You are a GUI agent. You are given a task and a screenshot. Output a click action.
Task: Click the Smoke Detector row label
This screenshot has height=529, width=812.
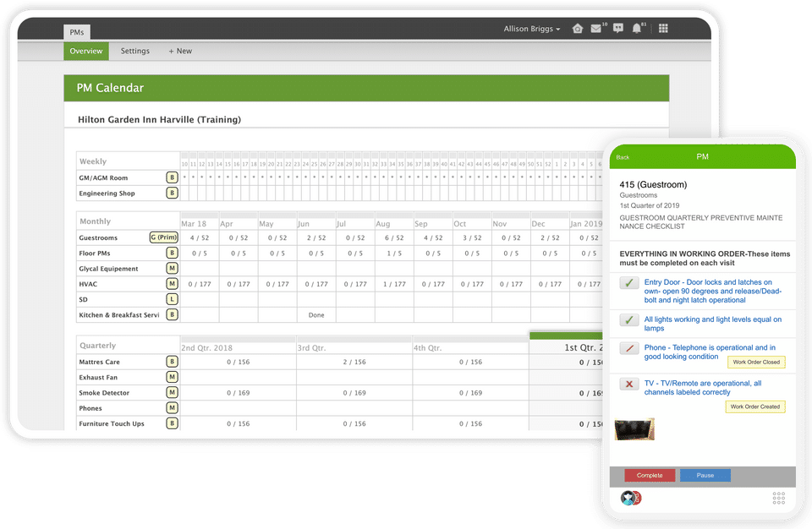(x=104, y=393)
